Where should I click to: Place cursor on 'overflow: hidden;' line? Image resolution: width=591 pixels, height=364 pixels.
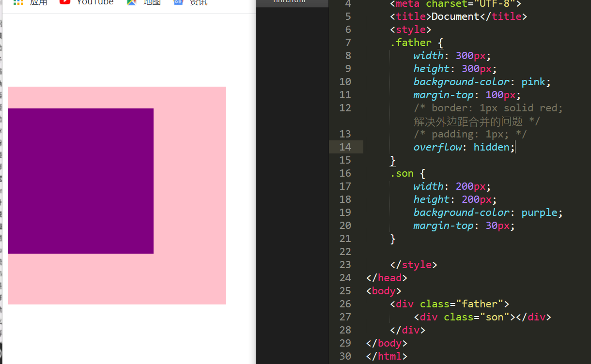pos(464,147)
